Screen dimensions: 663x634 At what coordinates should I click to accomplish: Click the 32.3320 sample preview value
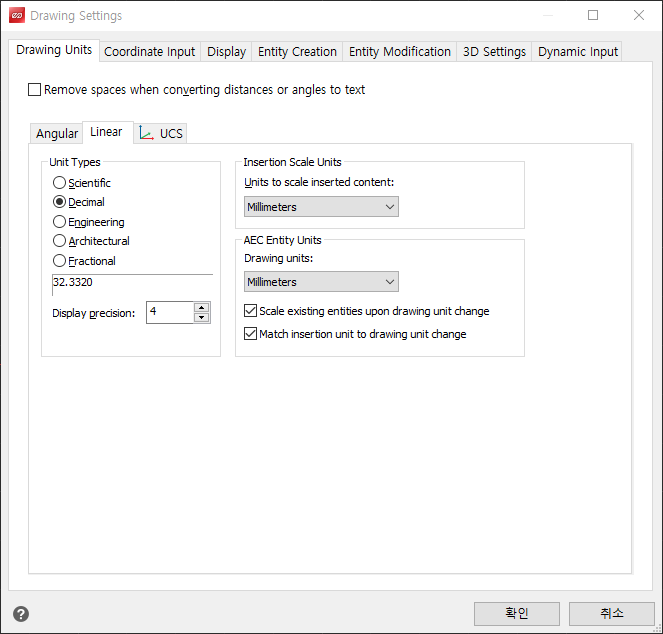73,282
